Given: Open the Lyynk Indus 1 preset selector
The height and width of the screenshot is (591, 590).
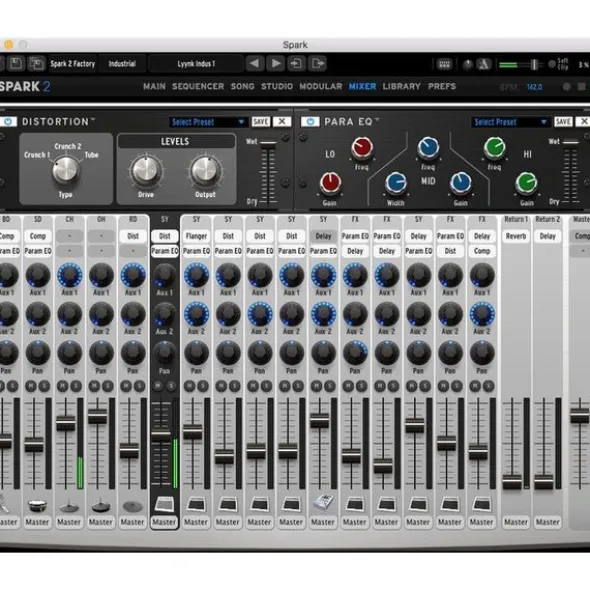Looking at the screenshot, I should [x=196, y=64].
